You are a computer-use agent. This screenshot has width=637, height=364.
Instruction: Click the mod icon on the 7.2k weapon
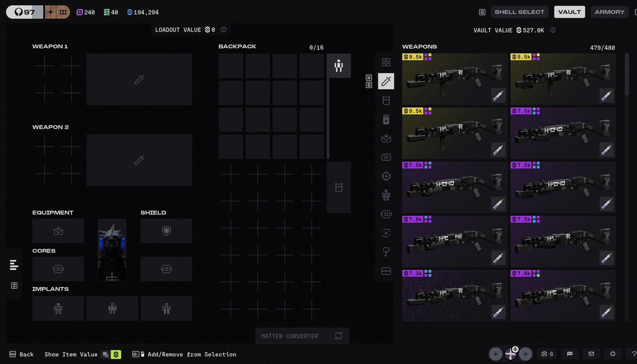[x=607, y=204]
